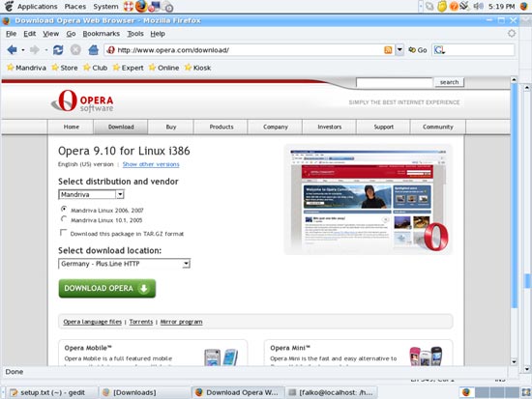Image resolution: width=532 pixels, height=399 pixels.
Task: Go to the Firefox Home icon
Action: [x=93, y=50]
